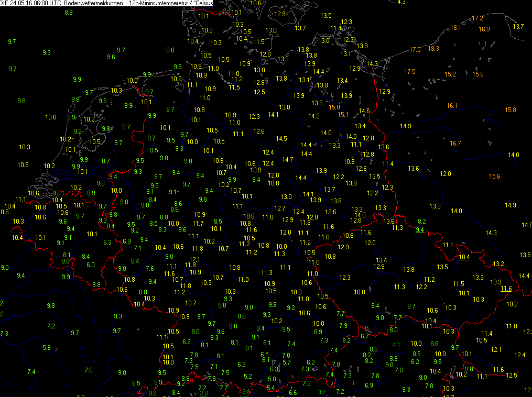This screenshot has height=397, width=532.
Task: Choose the yellow 14.7 temperature reading
Action: 287,160
